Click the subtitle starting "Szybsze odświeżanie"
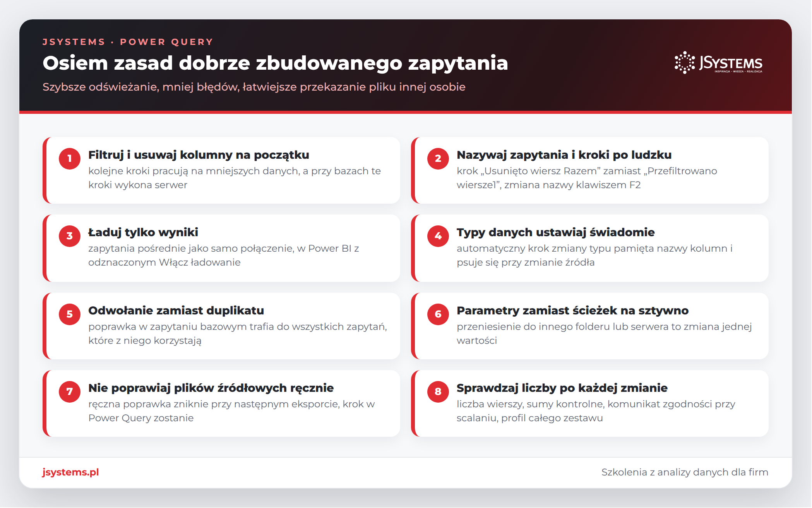 254,87
